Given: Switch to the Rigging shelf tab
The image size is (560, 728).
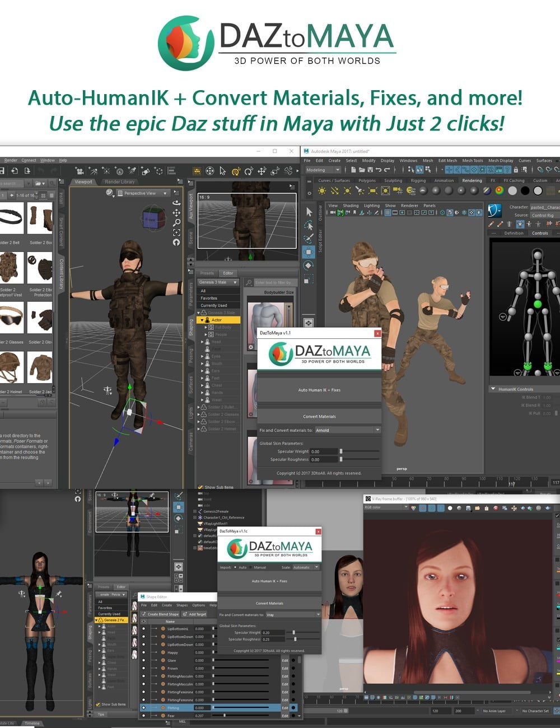Looking at the screenshot, I should click(x=418, y=180).
